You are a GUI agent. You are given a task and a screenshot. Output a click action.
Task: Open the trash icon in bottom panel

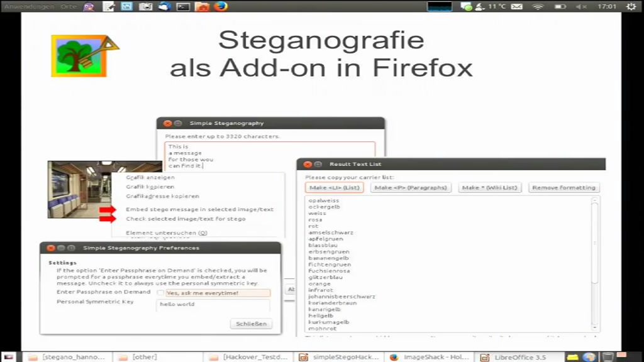pyautogui.click(x=608, y=357)
